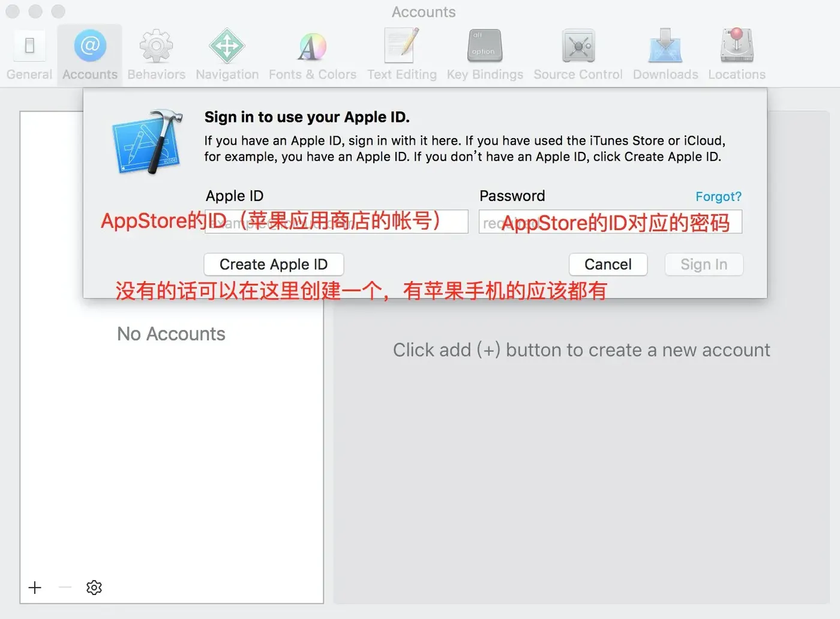Click the Xcode hammer icon in dialog

pyautogui.click(x=148, y=142)
